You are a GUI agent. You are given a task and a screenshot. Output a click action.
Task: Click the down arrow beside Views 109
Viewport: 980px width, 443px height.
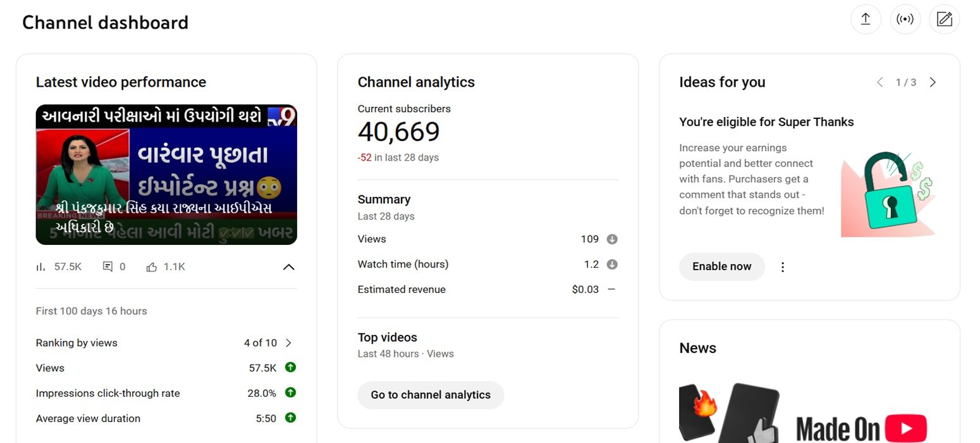tap(611, 239)
